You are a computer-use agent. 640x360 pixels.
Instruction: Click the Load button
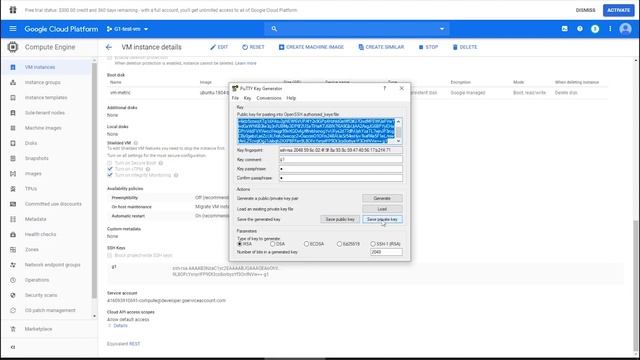pyautogui.click(x=382, y=209)
